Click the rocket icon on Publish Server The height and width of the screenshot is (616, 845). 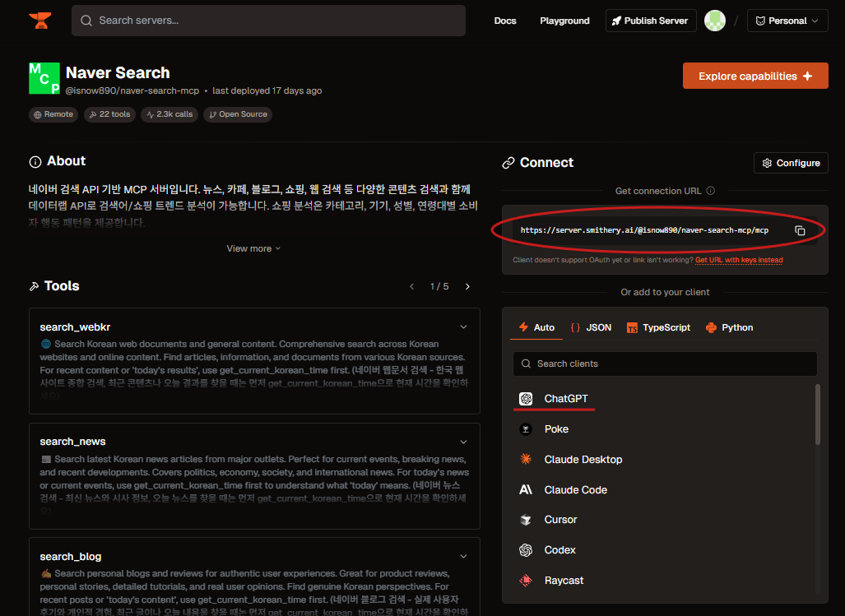point(616,21)
